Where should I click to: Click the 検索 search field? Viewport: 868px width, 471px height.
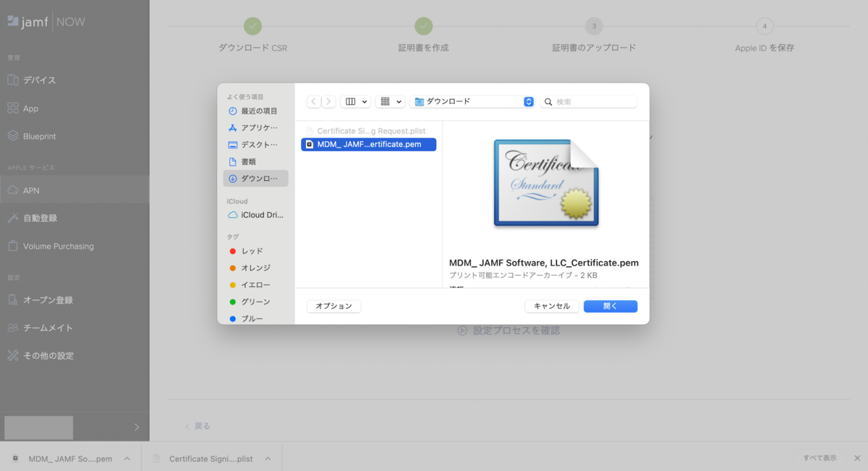click(590, 102)
